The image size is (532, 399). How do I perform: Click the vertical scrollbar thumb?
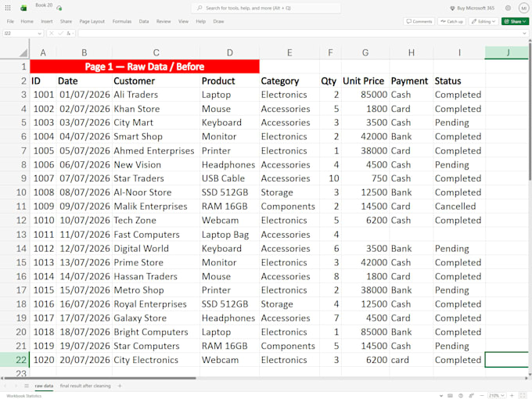pyautogui.click(x=530, y=112)
